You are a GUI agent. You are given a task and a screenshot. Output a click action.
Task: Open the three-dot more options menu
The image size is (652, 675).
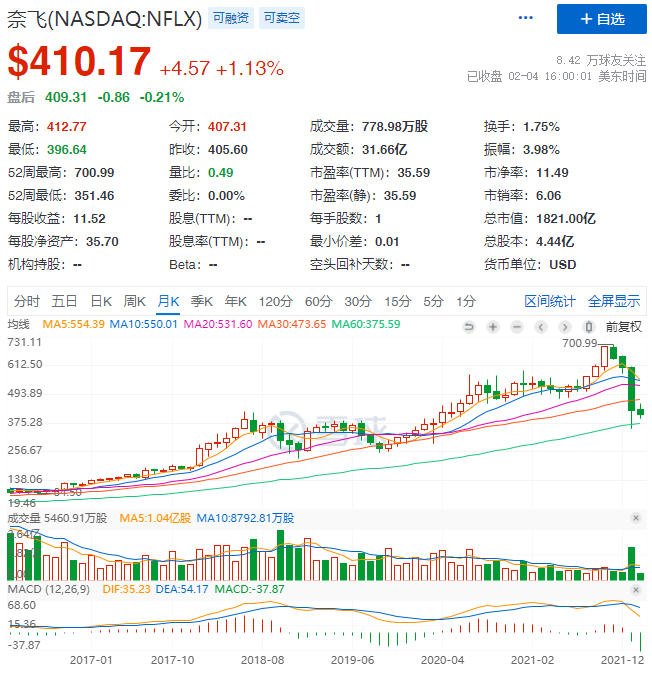[x=525, y=18]
